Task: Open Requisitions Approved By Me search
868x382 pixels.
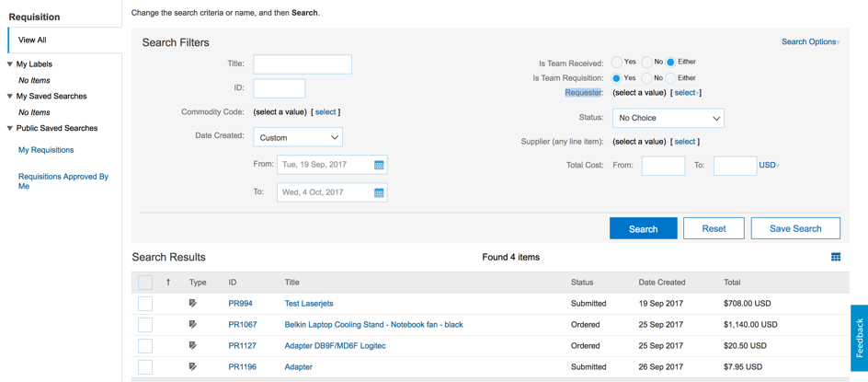Action: click(63, 181)
